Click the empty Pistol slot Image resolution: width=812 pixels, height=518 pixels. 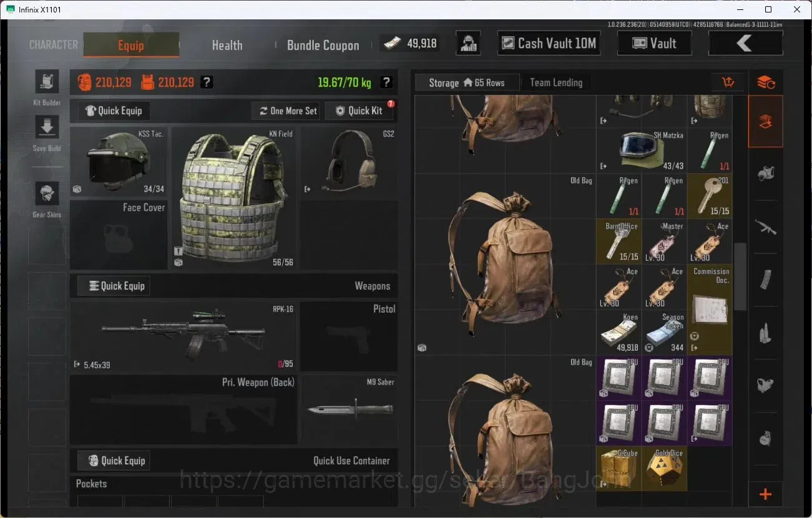(349, 337)
